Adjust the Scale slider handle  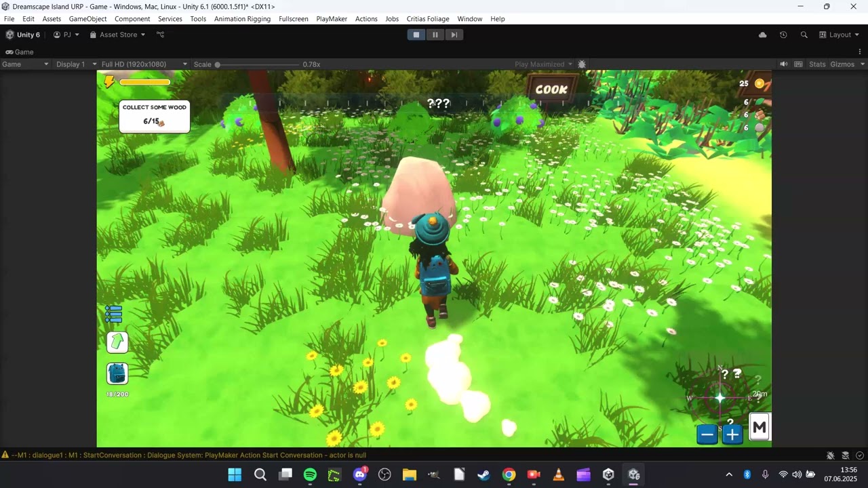click(218, 64)
